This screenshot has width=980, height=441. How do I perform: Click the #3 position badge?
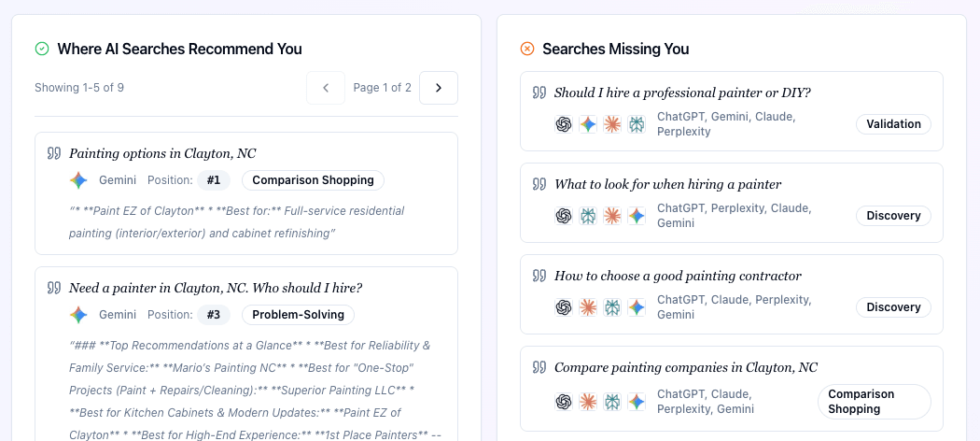pyautogui.click(x=214, y=315)
